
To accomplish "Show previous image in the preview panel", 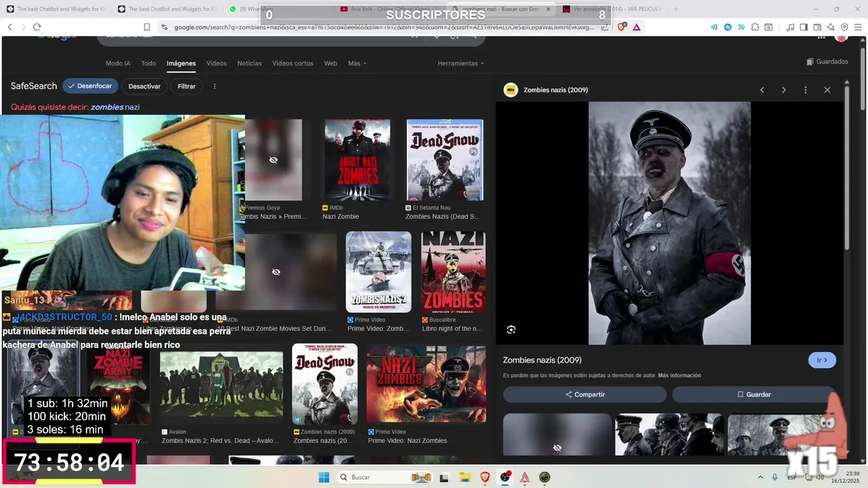I will (x=762, y=90).
